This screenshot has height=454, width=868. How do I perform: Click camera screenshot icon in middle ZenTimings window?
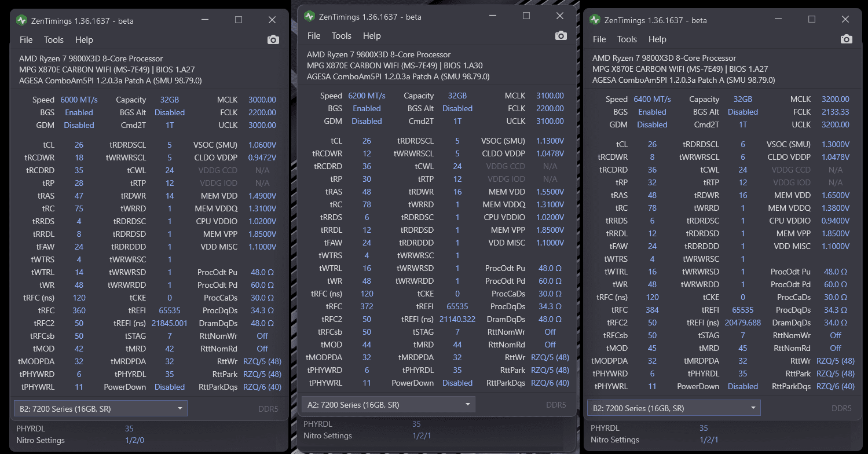(561, 36)
